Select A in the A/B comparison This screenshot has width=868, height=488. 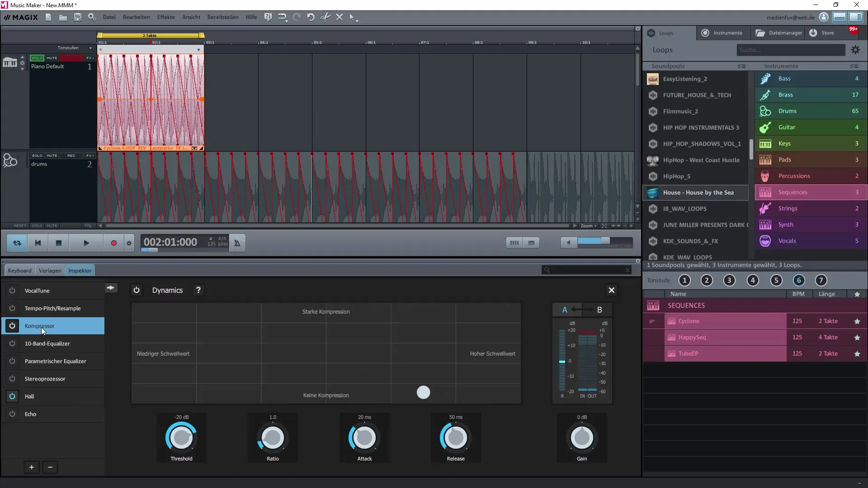[565, 310]
